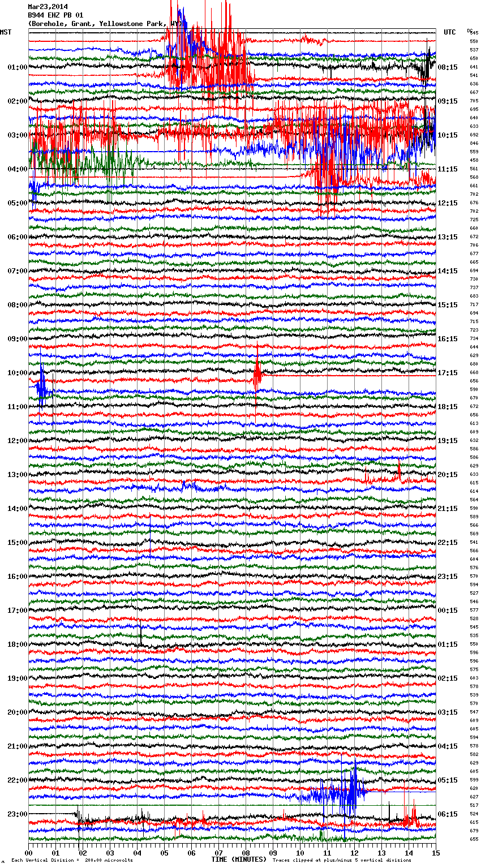
Task: Click the 23:15 UTC time label
Action: tap(448, 577)
